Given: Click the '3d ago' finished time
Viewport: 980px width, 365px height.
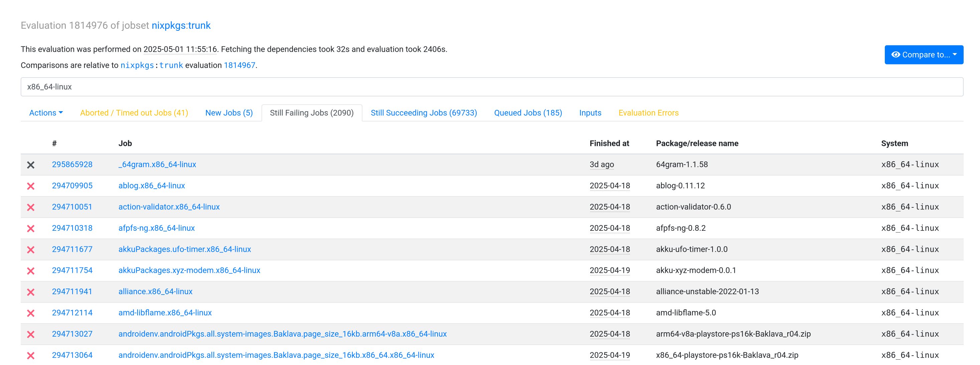Looking at the screenshot, I should click(x=602, y=164).
